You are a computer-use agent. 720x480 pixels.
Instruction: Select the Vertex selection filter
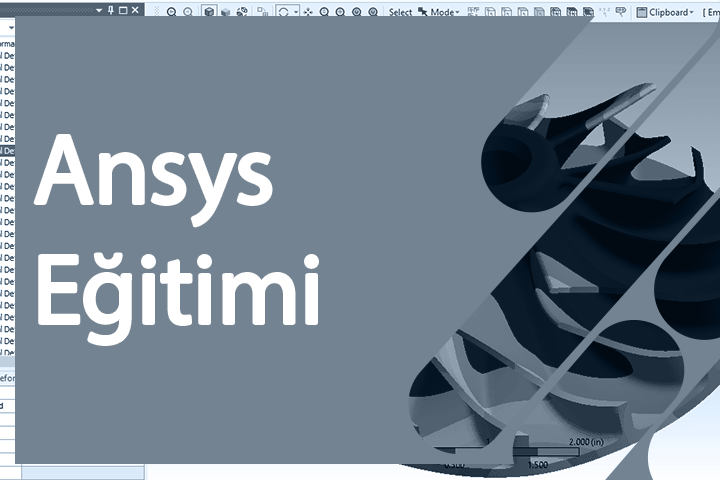[x=490, y=12]
